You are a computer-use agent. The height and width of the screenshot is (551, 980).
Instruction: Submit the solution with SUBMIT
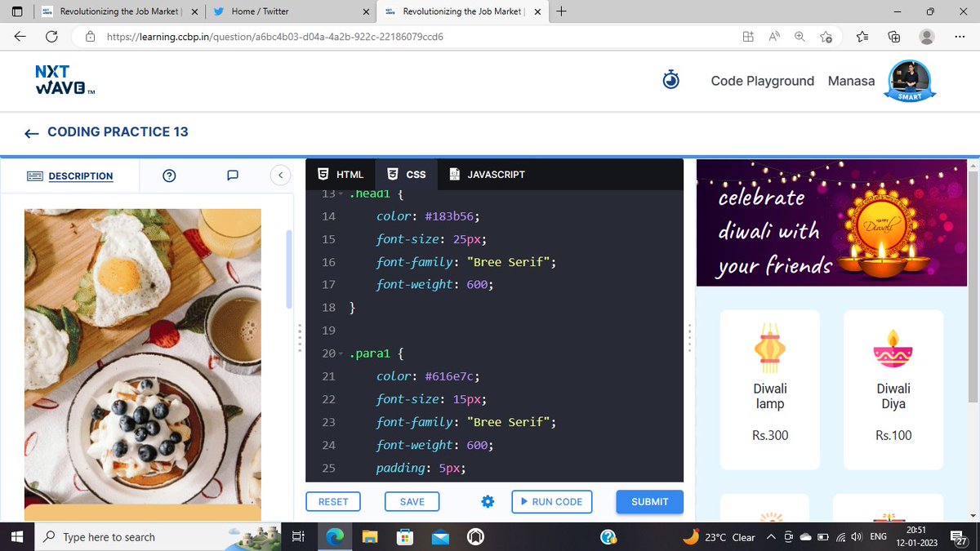[650, 501]
